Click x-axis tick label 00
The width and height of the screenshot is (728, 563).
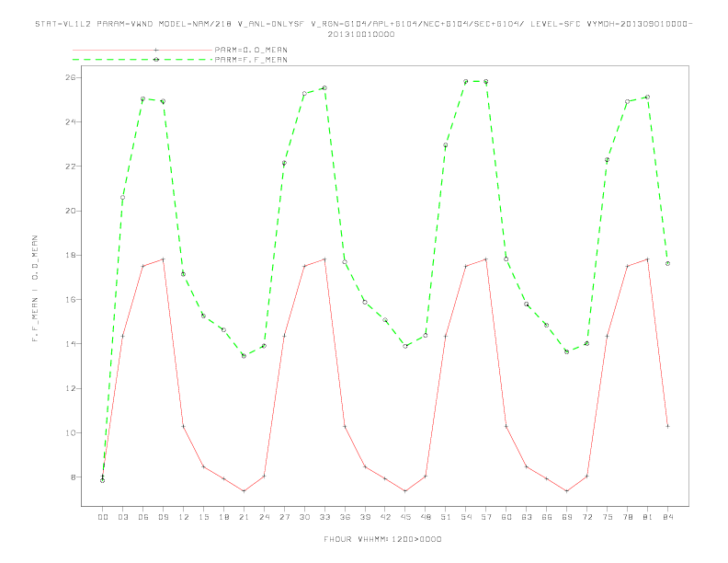[x=103, y=517]
